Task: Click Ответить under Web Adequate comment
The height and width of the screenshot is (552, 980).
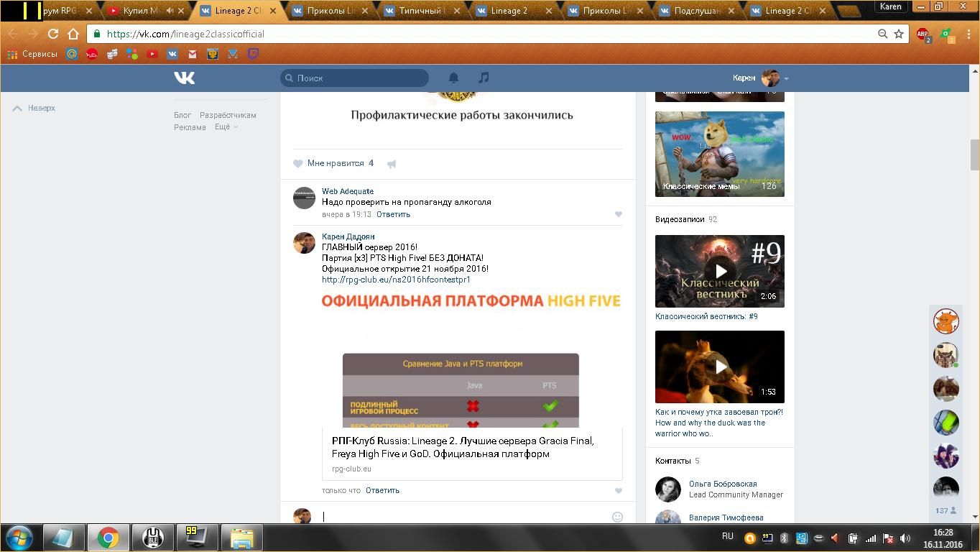Action: (x=393, y=214)
